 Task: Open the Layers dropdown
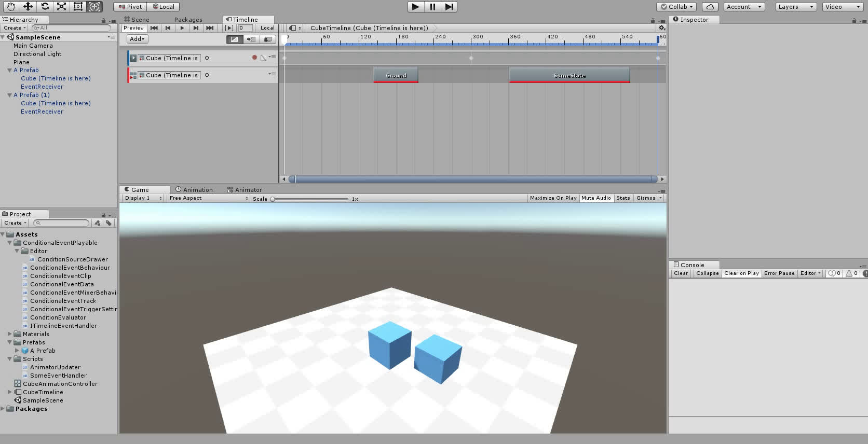tap(795, 7)
